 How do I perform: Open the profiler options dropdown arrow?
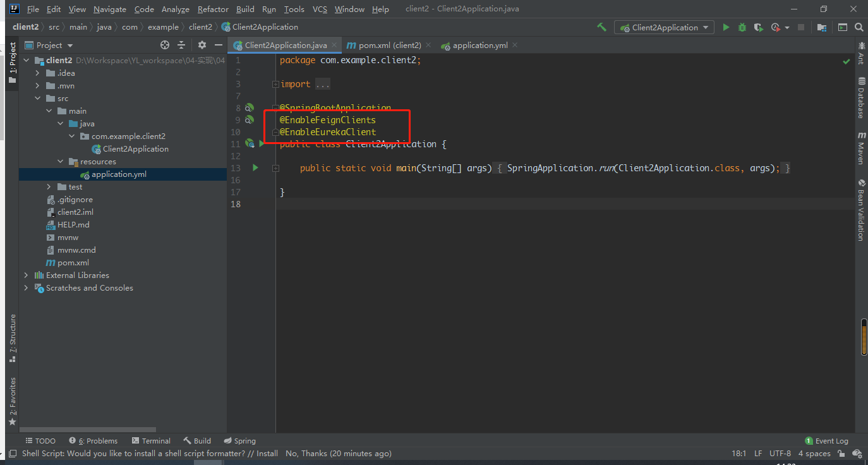point(787,28)
